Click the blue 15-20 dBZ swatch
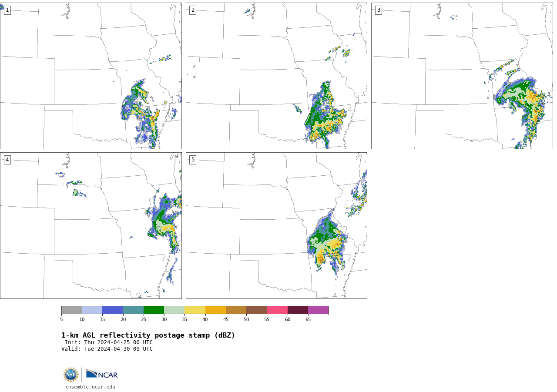Screen dimensions: 557x392 pos(113,310)
